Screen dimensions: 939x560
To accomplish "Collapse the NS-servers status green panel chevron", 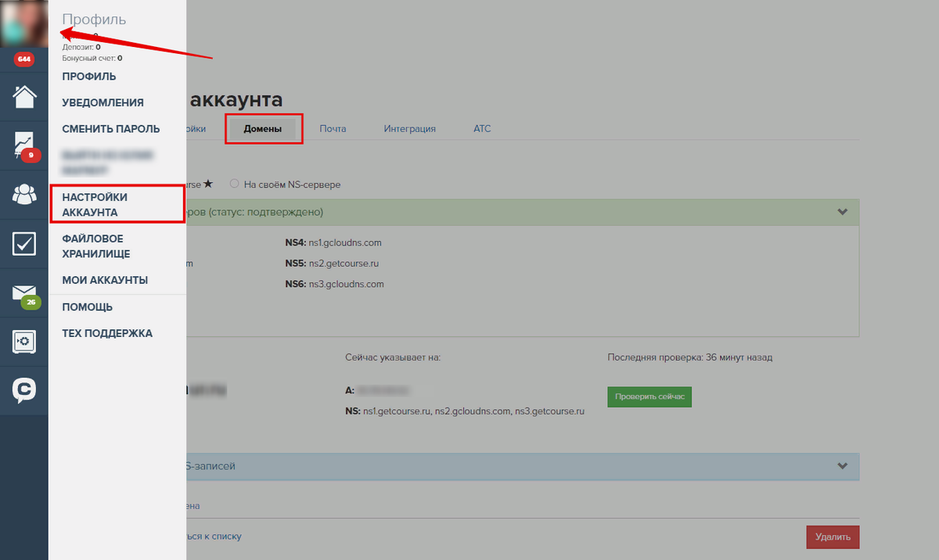I will click(843, 212).
